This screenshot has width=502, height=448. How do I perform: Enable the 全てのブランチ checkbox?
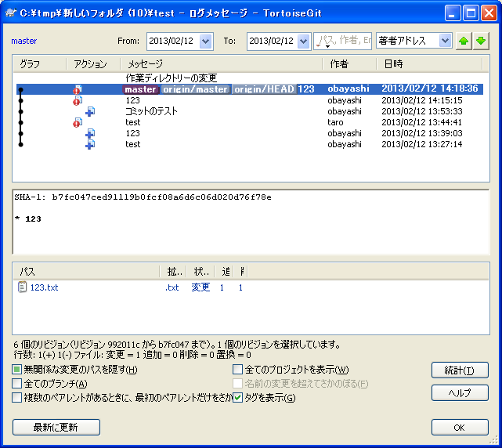pos(17,384)
